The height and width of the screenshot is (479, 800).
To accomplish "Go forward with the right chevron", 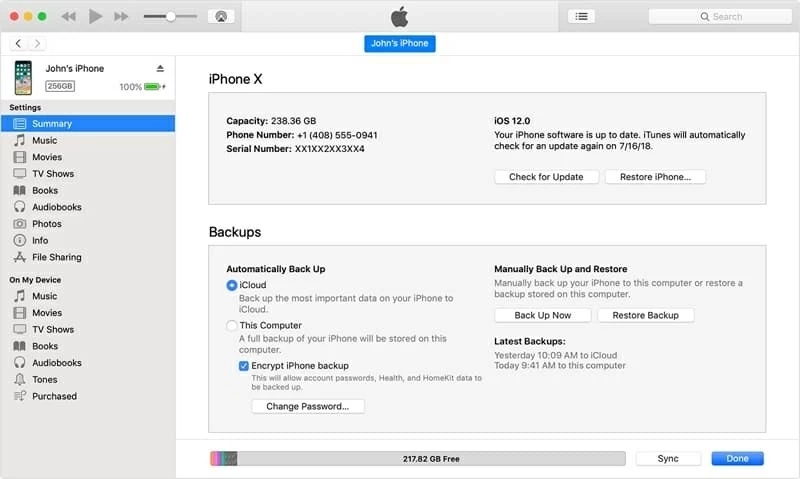I will click(x=37, y=43).
